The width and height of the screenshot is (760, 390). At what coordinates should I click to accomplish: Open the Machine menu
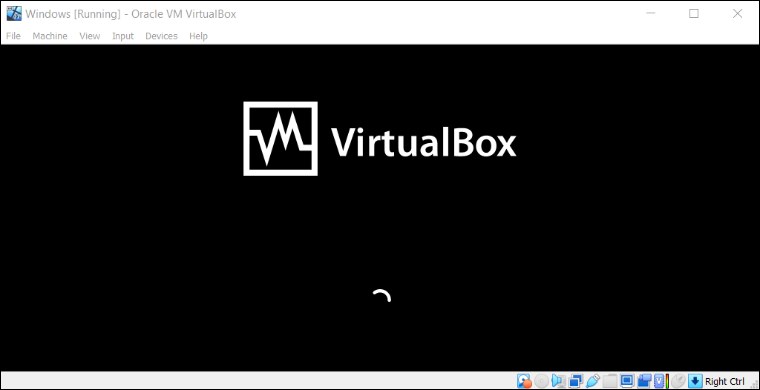pyautogui.click(x=50, y=36)
